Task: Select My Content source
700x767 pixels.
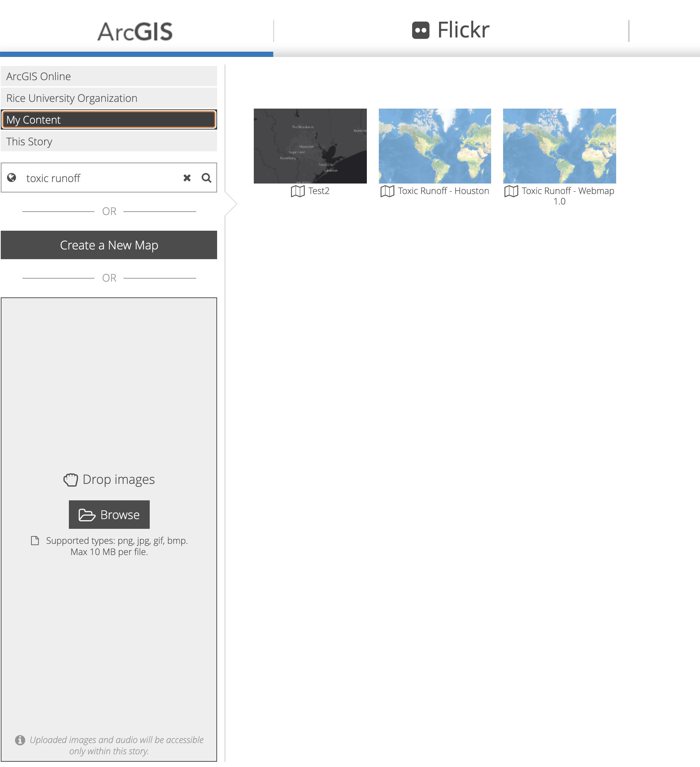Action: pos(109,119)
